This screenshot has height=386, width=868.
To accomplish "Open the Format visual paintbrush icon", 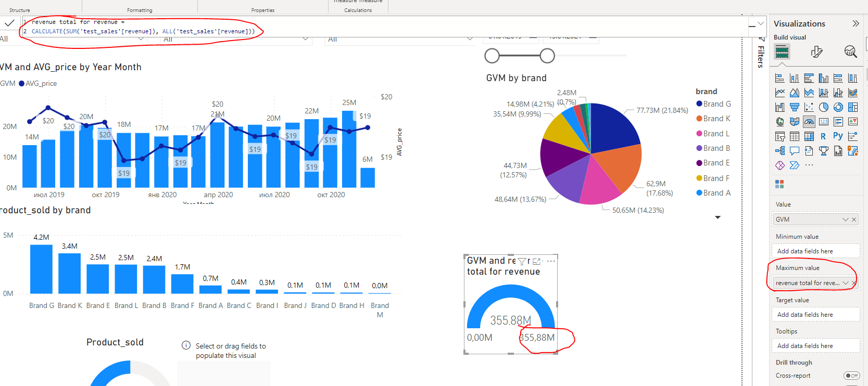I will tap(816, 52).
